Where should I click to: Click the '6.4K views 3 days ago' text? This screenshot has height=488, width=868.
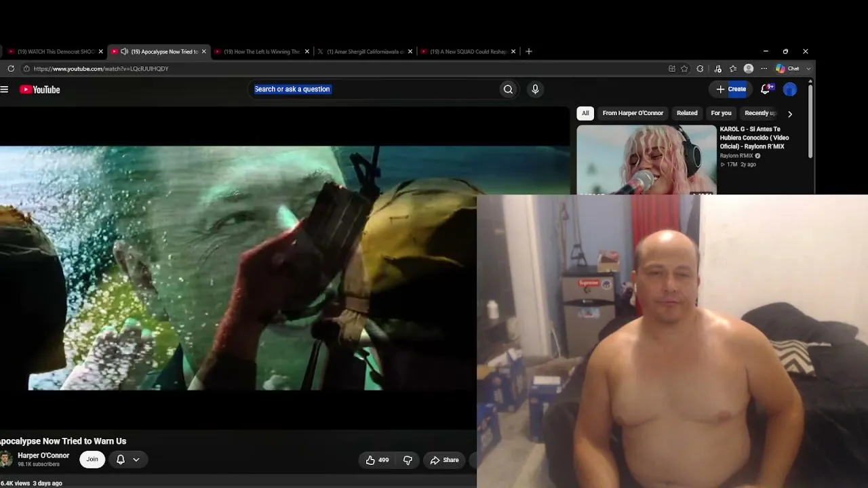[x=31, y=483]
